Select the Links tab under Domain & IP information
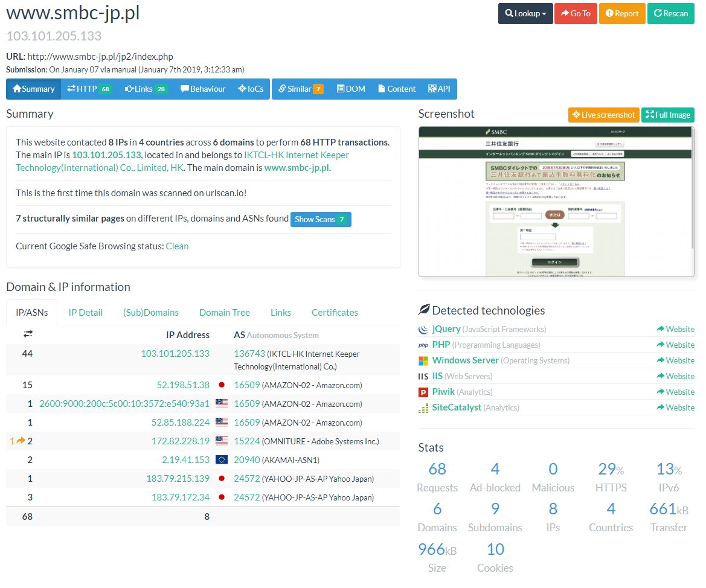The width and height of the screenshot is (706, 588). click(x=280, y=313)
